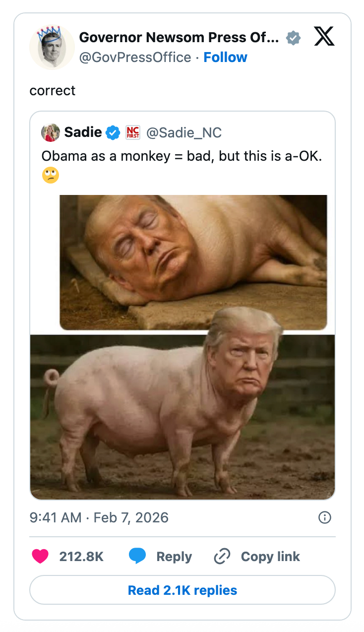Click the @Sadie_NC handle
The width and height of the screenshot is (364, 632).
184,132
